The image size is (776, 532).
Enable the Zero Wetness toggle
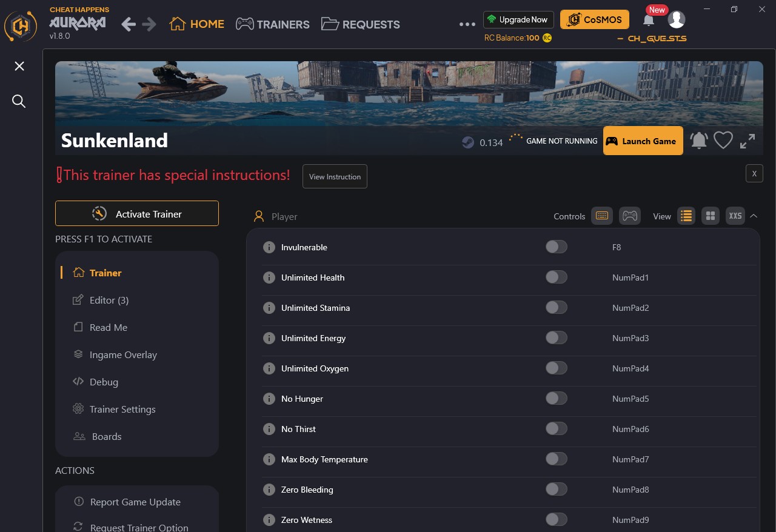coord(556,519)
